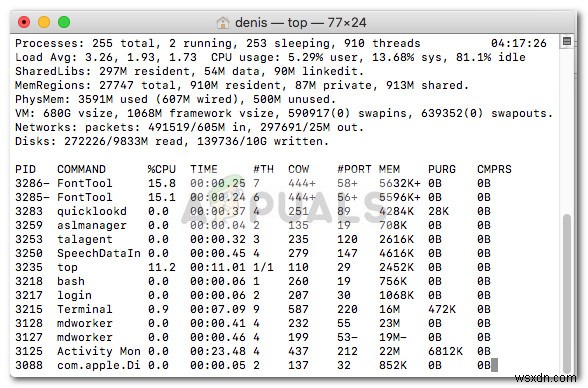Click the red close window button
Screen dimensions: 588x388
point(24,22)
